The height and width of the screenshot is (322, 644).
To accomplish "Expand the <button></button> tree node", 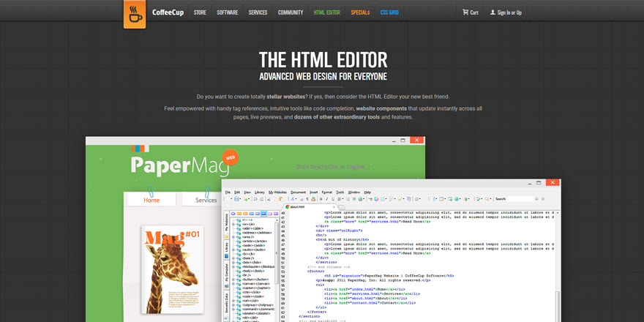I will click(233, 280).
